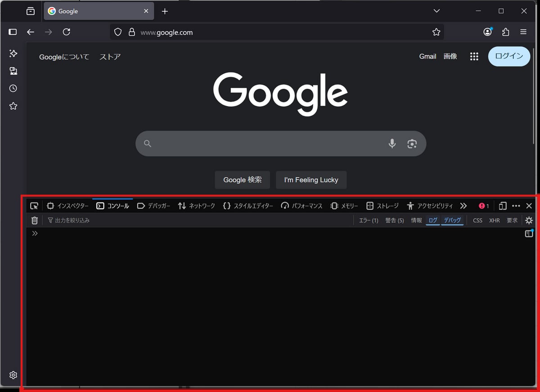Open AI chatbot sparkle in sidebar

[x=13, y=54]
